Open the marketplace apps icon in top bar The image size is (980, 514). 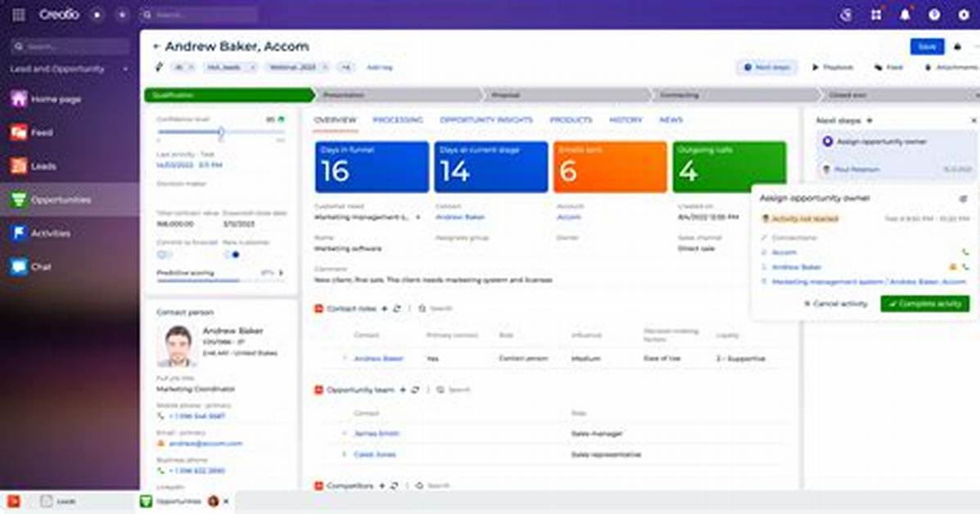pyautogui.click(x=876, y=15)
